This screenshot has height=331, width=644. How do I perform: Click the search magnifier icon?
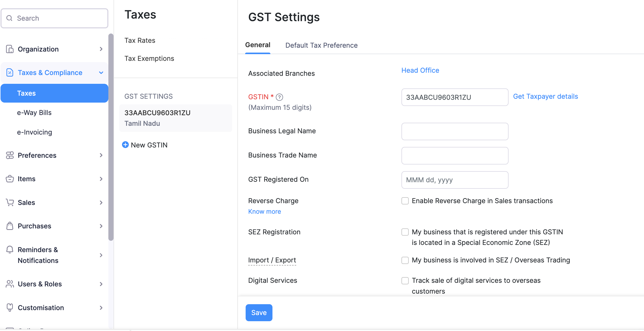(9, 18)
